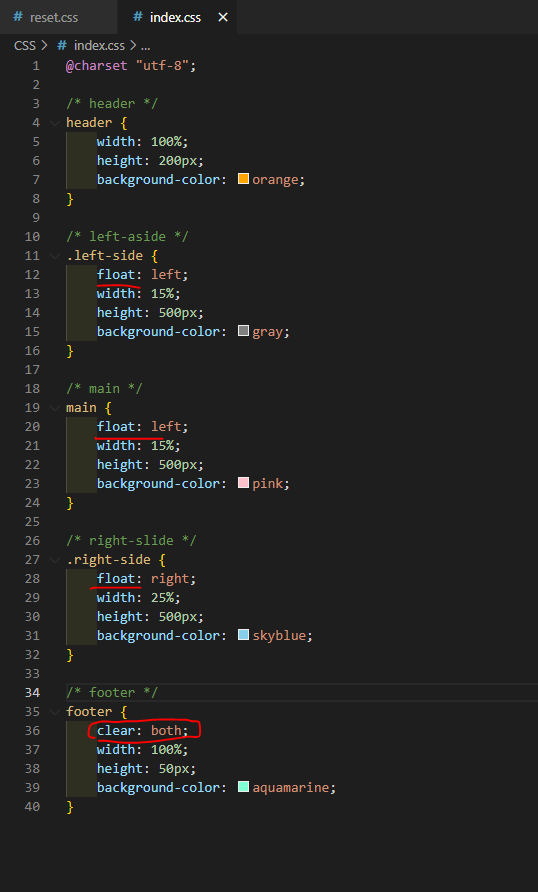
Task: Collapse the main rule fold arrow
Action: coord(55,407)
